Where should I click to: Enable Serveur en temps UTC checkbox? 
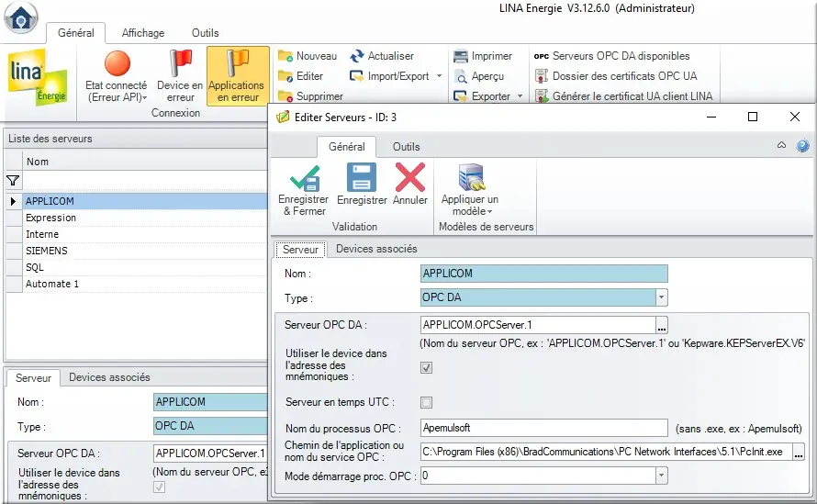coord(426,402)
